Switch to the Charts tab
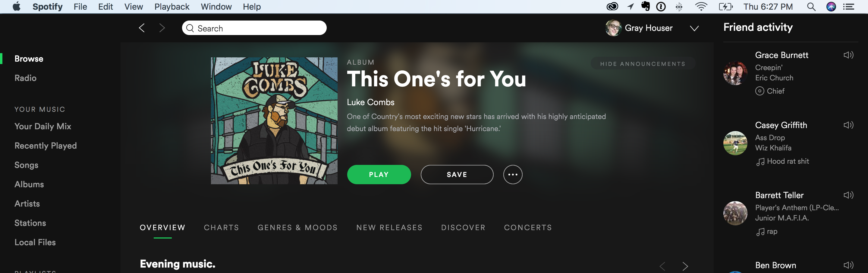This screenshot has width=868, height=273. [222, 227]
